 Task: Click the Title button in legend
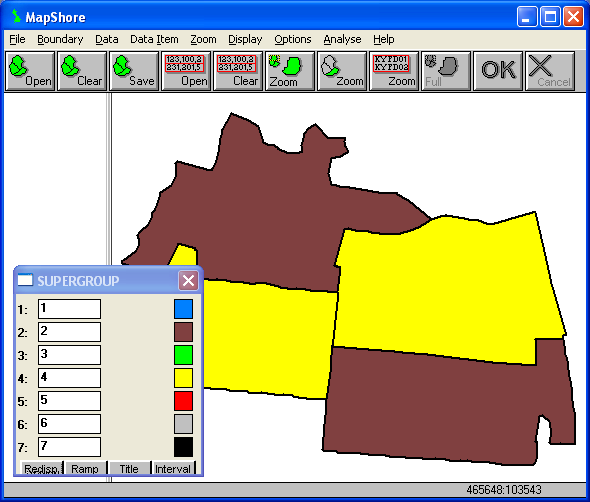pyautogui.click(x=129, y=468)
